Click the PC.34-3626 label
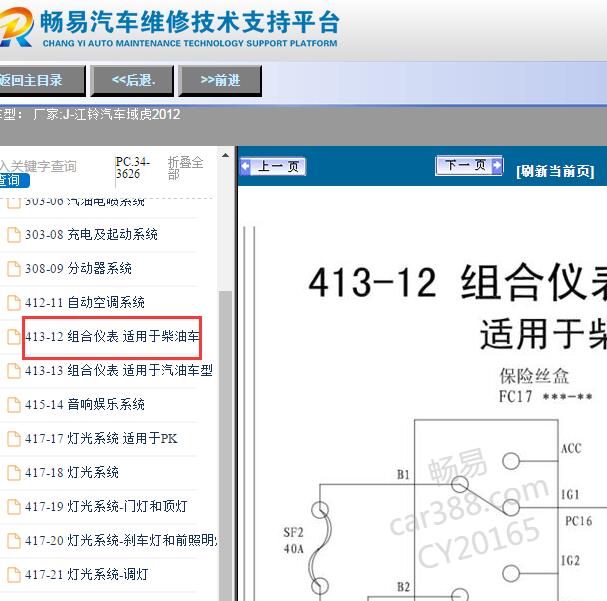Screen dimensions: 607x601 (132, 168)
